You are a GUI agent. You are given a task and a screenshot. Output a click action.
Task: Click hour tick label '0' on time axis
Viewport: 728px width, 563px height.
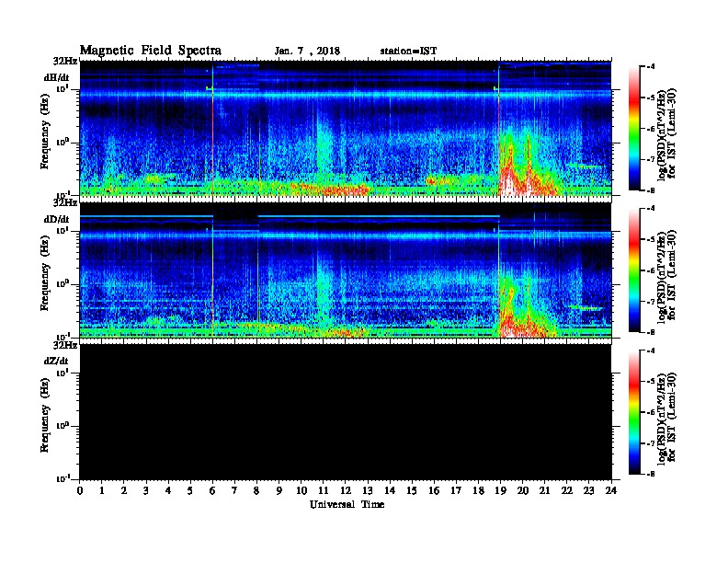pyautogui.click(x=80, y=491)
